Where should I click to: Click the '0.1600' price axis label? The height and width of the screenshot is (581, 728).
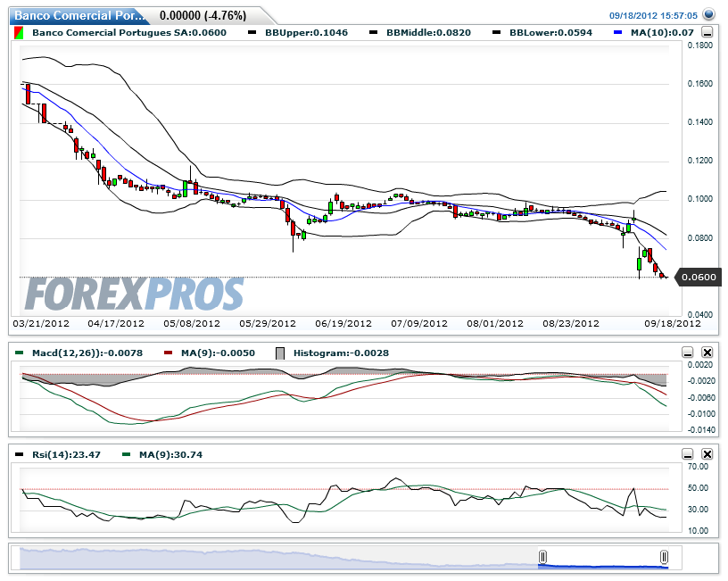click(x=699, y=84)
